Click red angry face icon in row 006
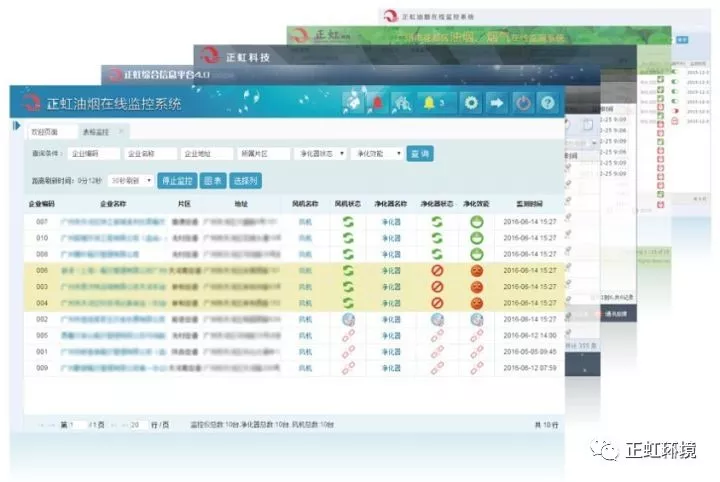The height and width of the screenshot is (482, 720). point(477,271)
